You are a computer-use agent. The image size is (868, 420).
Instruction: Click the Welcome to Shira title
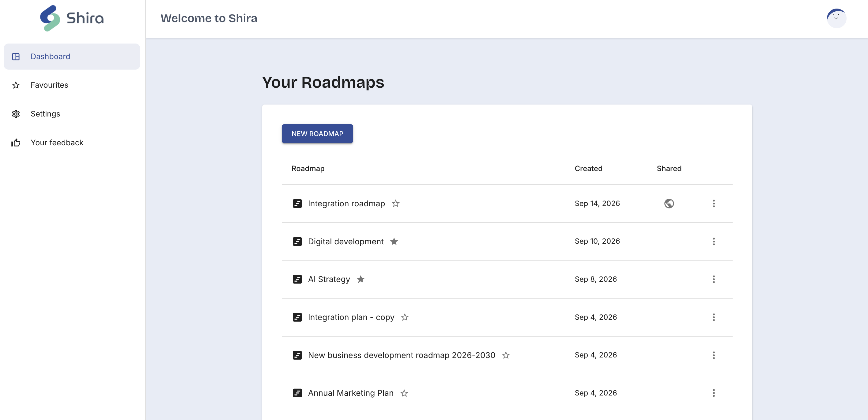[209, 18]
